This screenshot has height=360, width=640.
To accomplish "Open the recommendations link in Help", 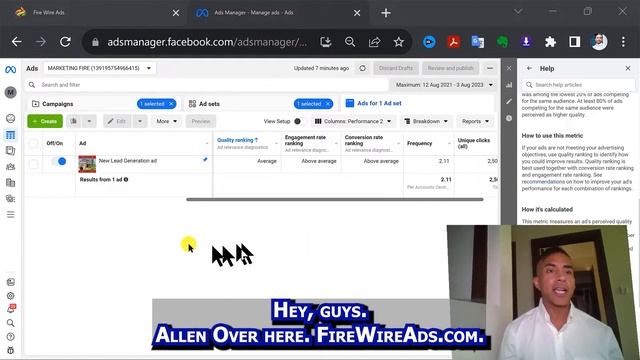I will pos(543,182).
